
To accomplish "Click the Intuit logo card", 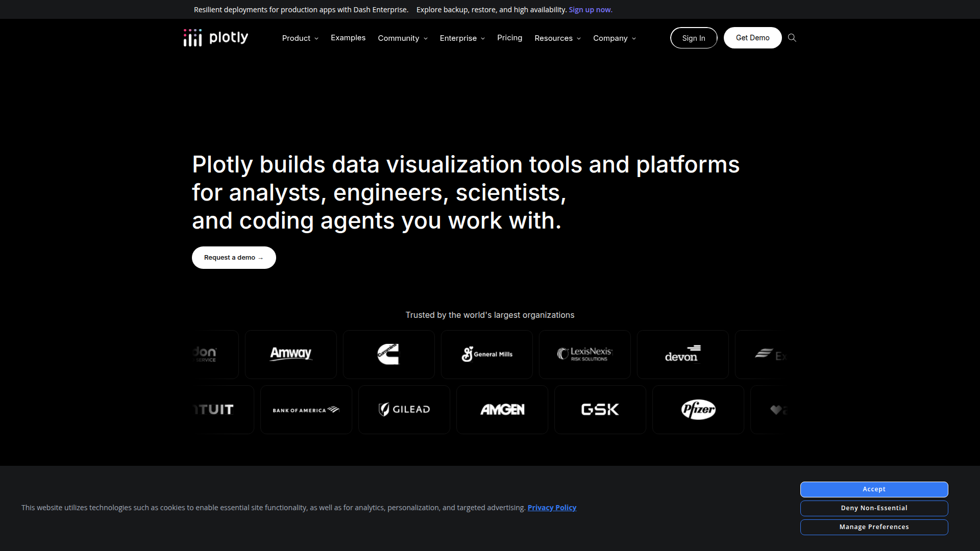I will (x=224, y=410).
